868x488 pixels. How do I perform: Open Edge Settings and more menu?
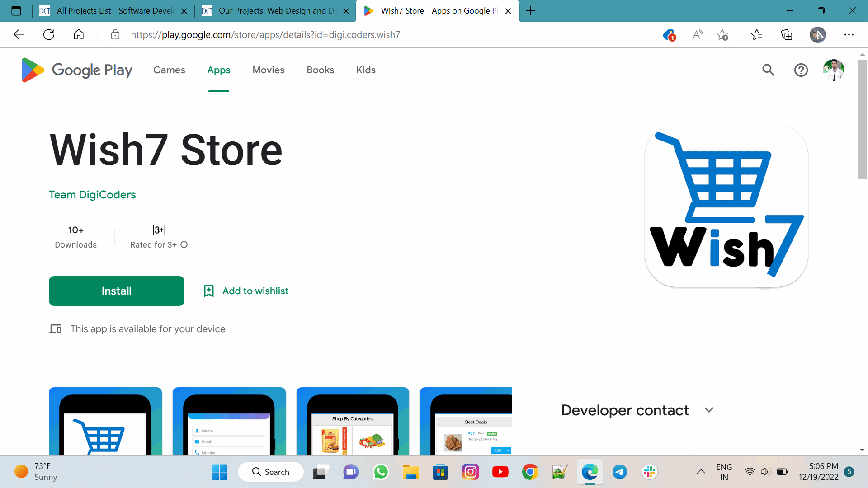849,35
